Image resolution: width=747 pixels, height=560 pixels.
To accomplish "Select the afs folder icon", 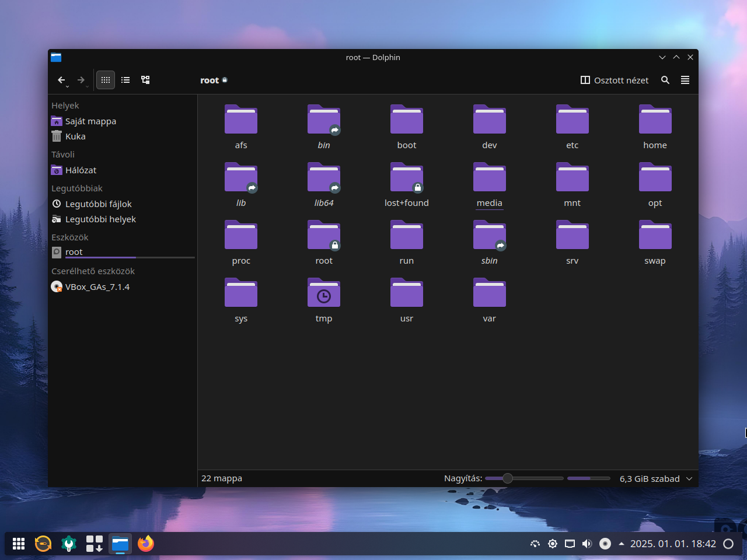I will pos(241,119).
